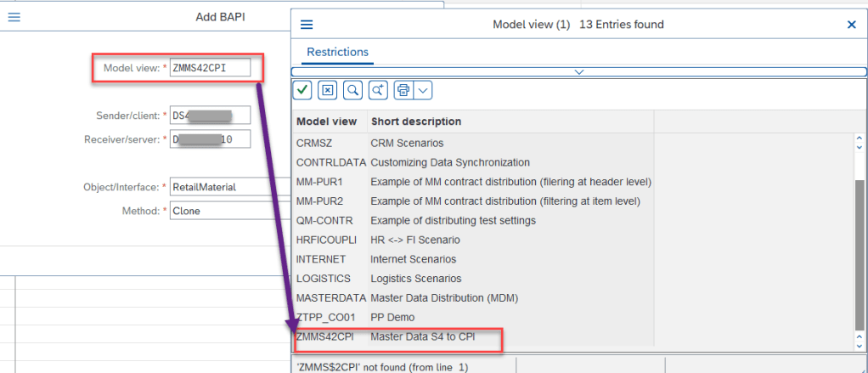Screen dimensions: 868x373
Task: Expand the Restrictions panel chevron bar
Action: point(578,72)
